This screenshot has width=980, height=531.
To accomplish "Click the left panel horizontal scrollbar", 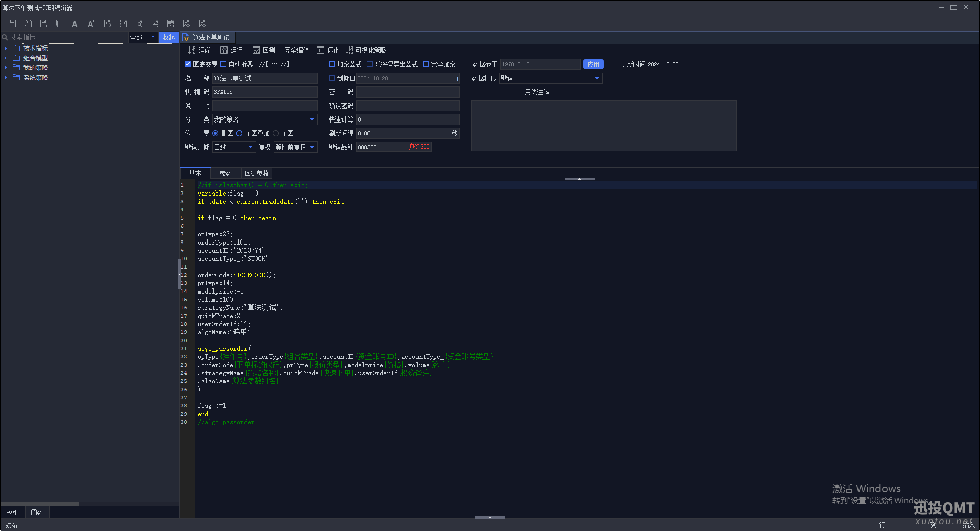I will 40,504.
